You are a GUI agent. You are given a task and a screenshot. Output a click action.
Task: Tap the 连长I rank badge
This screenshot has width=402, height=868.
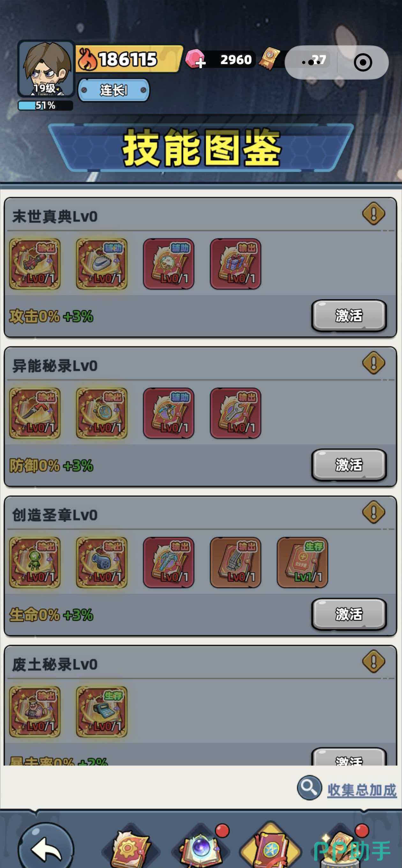pyautogui.click(x=114, y=90)
